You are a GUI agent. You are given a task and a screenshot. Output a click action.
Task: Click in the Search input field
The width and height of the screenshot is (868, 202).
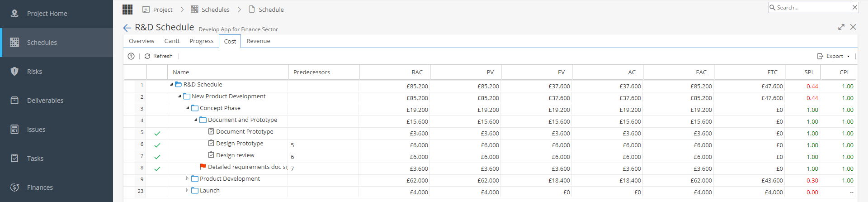pos(813,8)
